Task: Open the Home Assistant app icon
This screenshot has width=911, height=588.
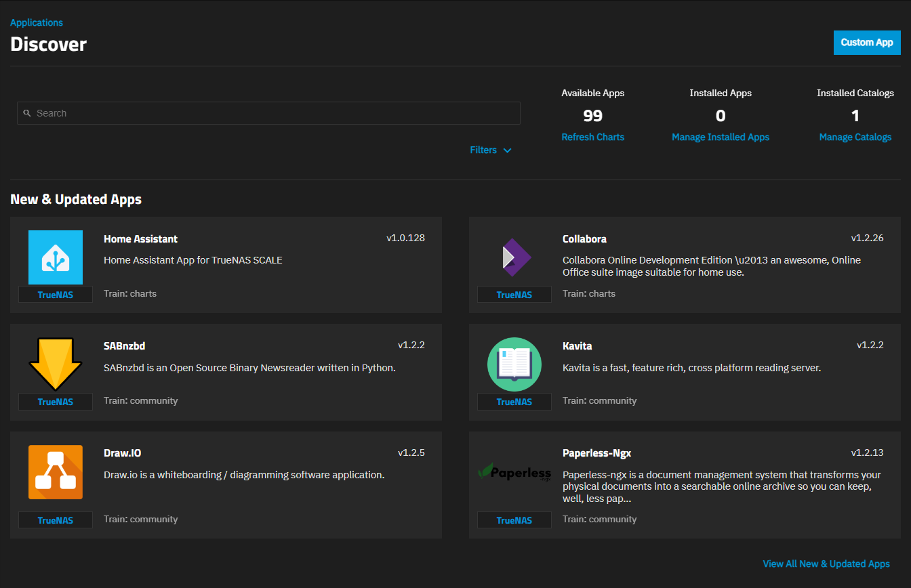Action: click(x=56, y=257)
